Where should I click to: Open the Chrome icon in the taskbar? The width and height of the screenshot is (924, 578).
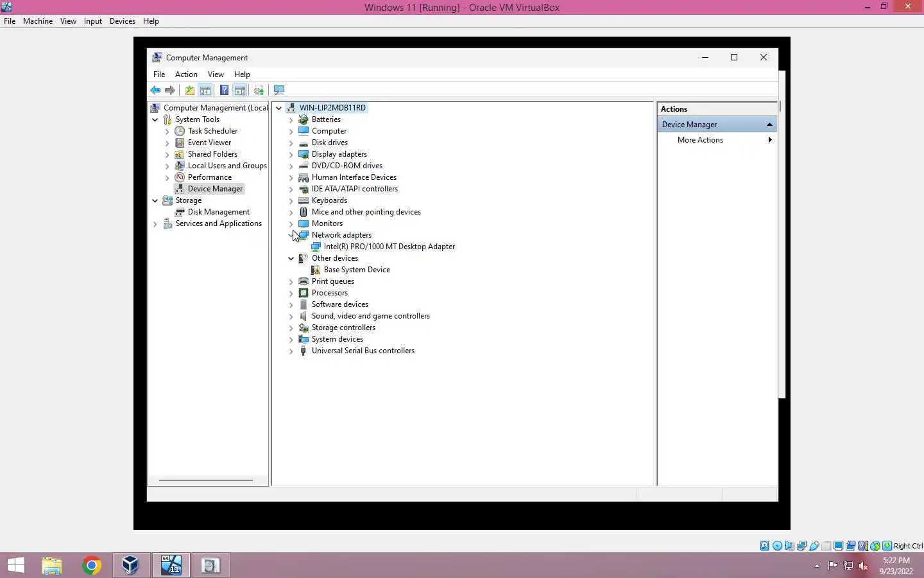pyautogui.click(x=91, y=566)
